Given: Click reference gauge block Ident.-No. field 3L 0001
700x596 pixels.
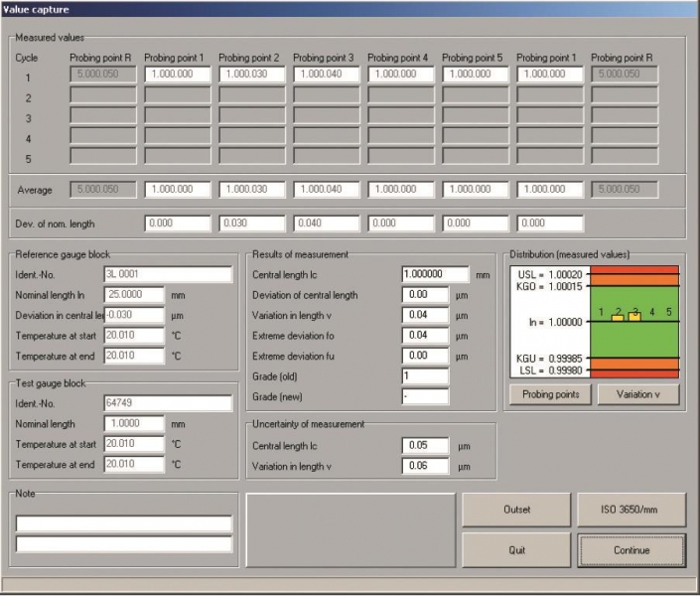Looking at the screenshot, I should (x=168, y=274).
